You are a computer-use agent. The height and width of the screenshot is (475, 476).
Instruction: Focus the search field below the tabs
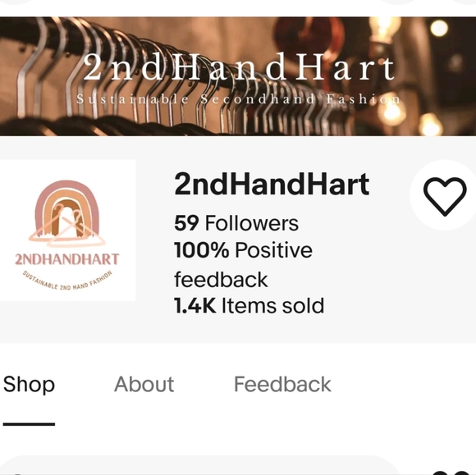pyautogui.click(x=199, y=465)
